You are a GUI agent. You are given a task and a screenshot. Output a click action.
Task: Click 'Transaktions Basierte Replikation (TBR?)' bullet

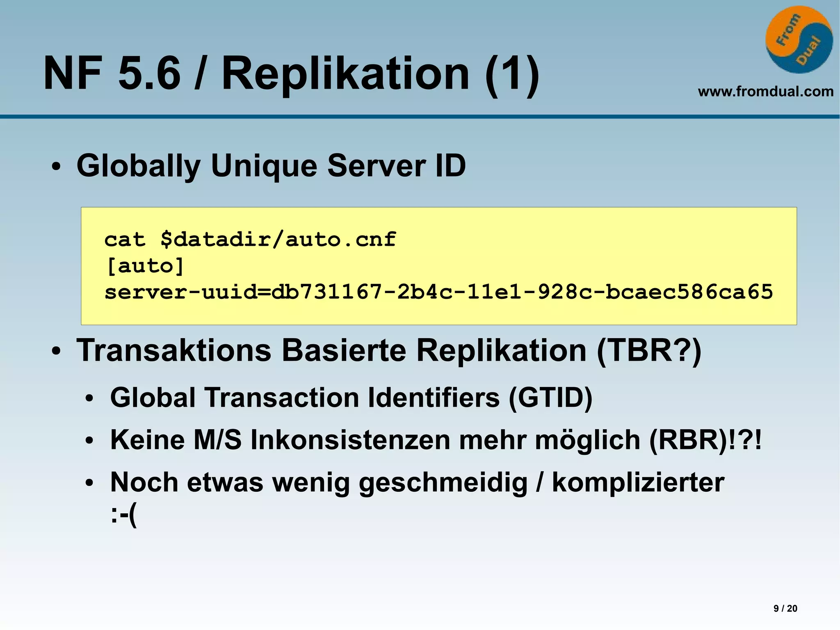(x=389, y=351)
